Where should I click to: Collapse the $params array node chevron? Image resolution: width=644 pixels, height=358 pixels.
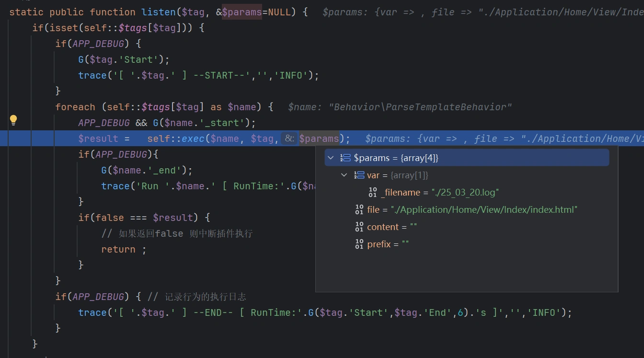[x=331, y=158]
